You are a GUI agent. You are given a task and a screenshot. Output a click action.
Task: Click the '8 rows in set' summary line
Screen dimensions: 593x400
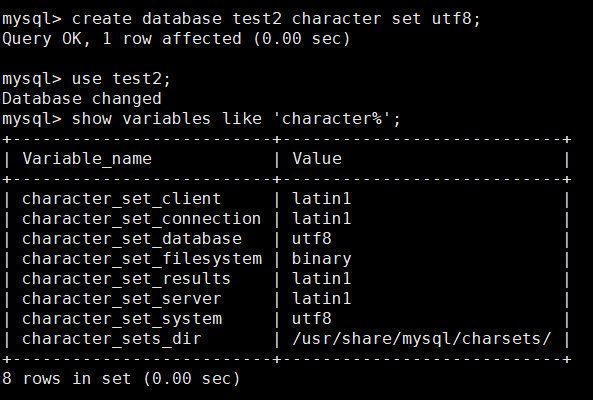click(121, 378)
